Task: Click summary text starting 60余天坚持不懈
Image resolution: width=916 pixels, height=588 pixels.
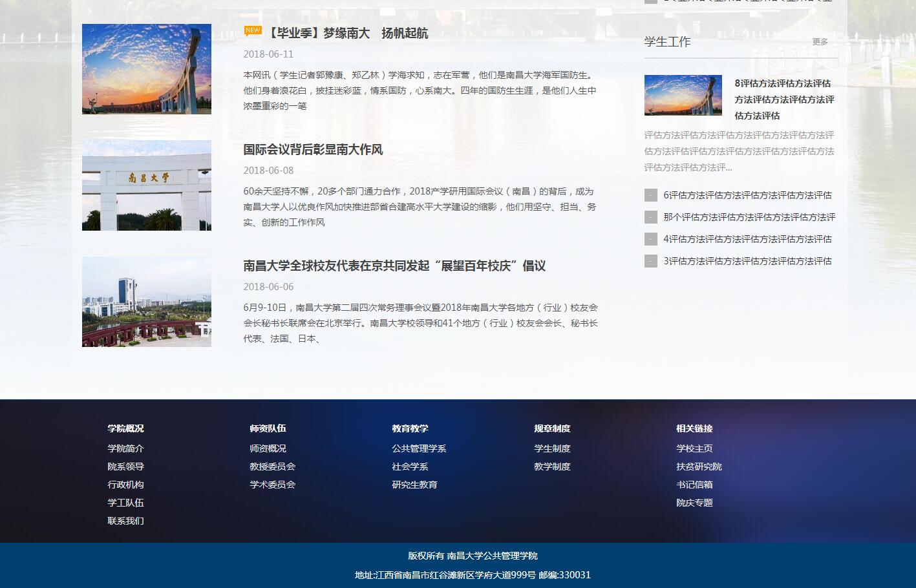Action: pos(420,207)
